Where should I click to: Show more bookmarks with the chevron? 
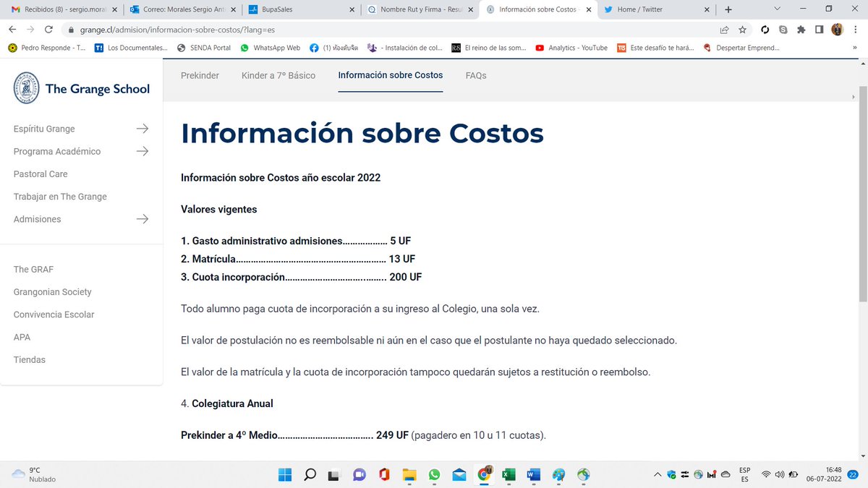pos(854,48)
